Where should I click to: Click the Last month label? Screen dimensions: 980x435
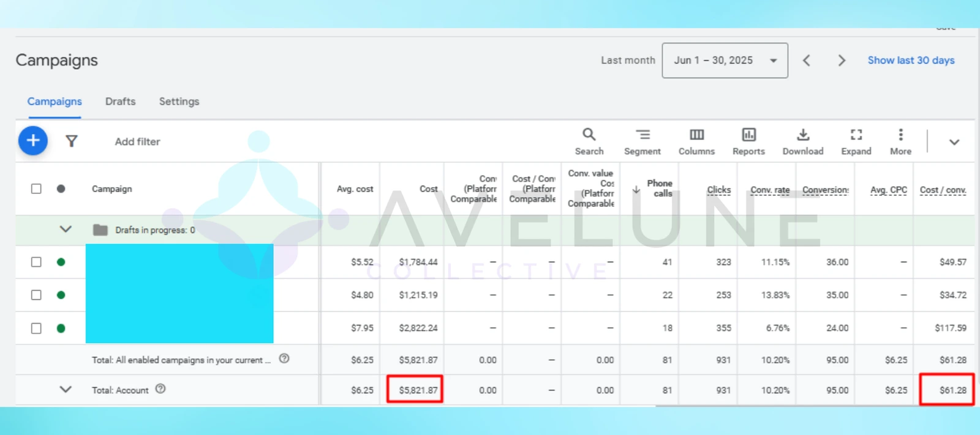coord(628,61)
